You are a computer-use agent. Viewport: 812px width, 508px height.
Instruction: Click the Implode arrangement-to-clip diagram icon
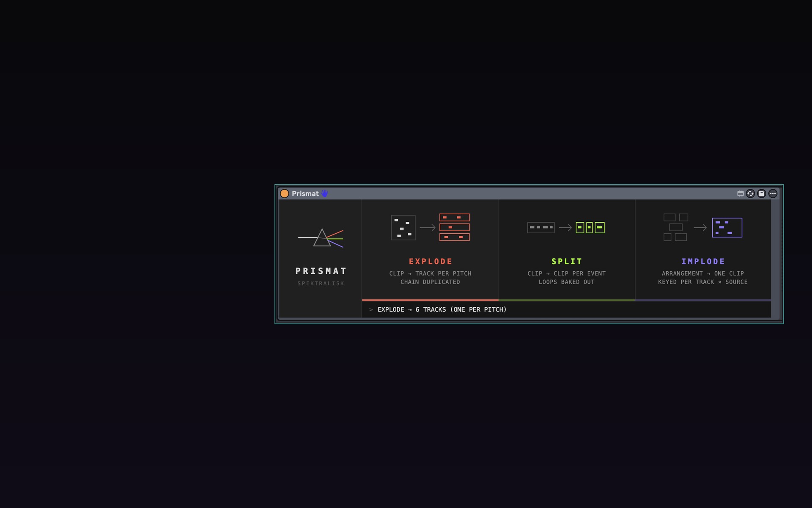[702, 227]
